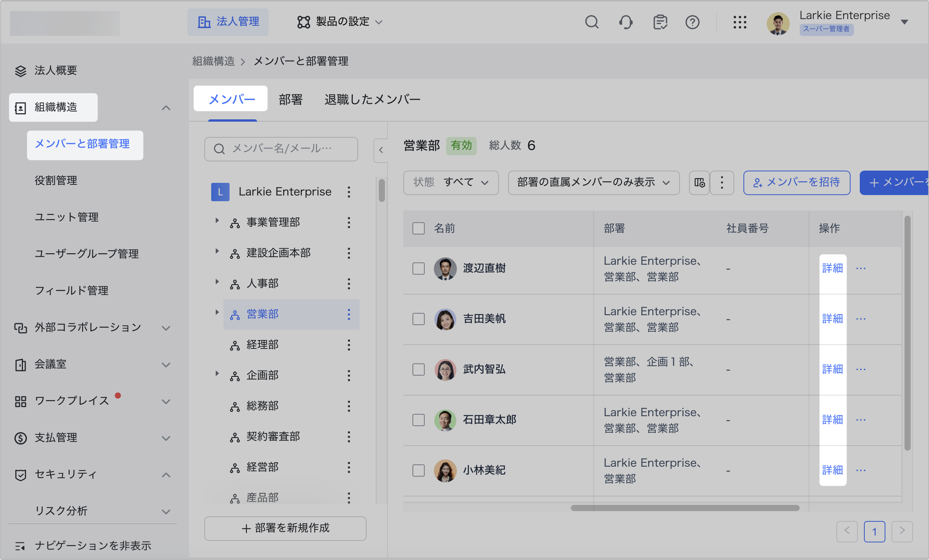Open the help question mark icon

click(x=692, y=22)
